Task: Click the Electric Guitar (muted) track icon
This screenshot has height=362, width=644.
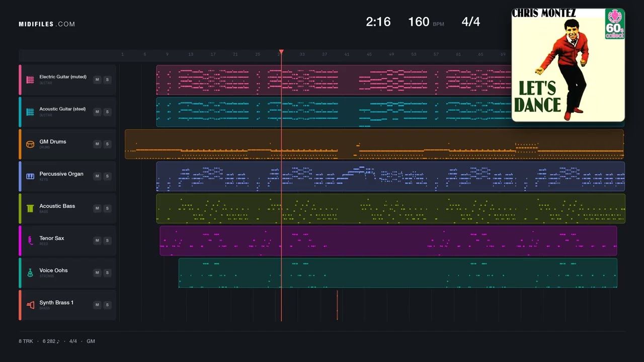Action: (30, 80)
